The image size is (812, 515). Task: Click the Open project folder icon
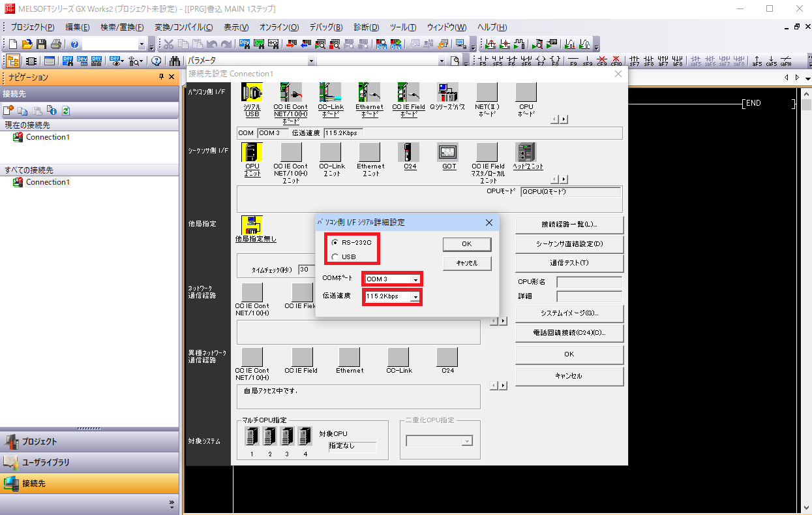click(x=27, y=44)
